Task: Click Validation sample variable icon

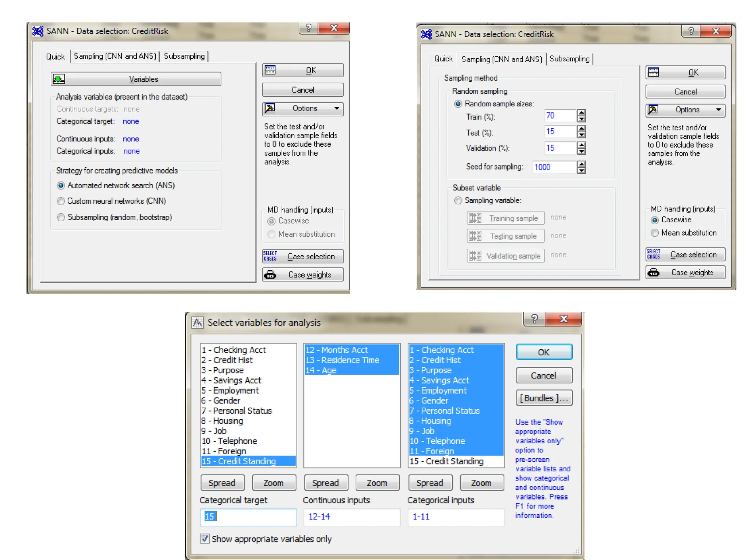Action: click(x=475, y=256)
